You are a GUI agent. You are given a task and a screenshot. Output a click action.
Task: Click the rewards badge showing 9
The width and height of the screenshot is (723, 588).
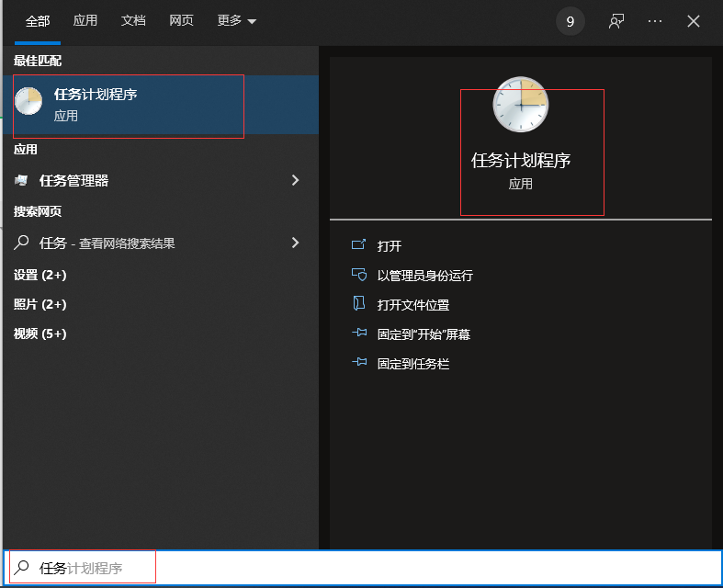570,21
